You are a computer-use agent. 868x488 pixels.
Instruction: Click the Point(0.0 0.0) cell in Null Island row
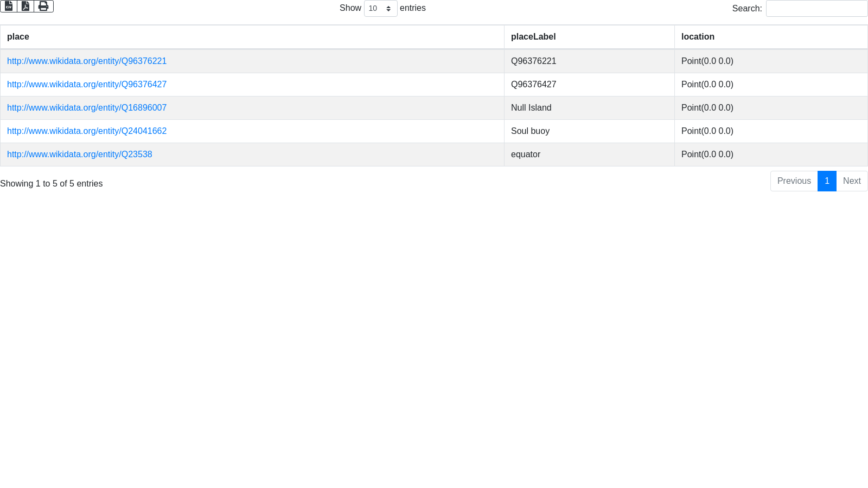707,108
